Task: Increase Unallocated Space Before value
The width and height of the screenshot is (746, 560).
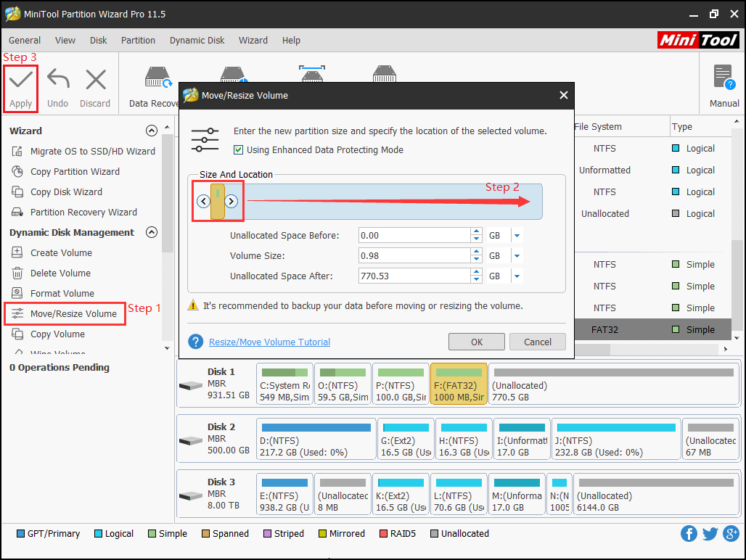Action: [476, 231]
